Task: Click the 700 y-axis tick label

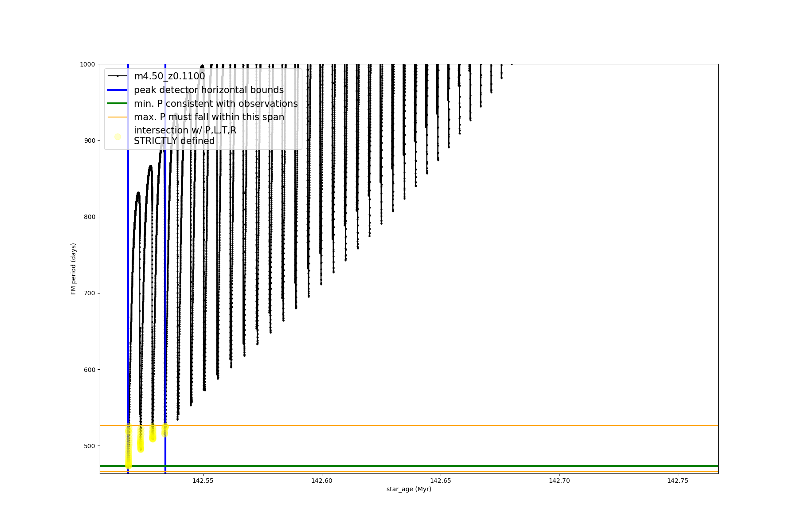Action: click(x=90, y=293)
